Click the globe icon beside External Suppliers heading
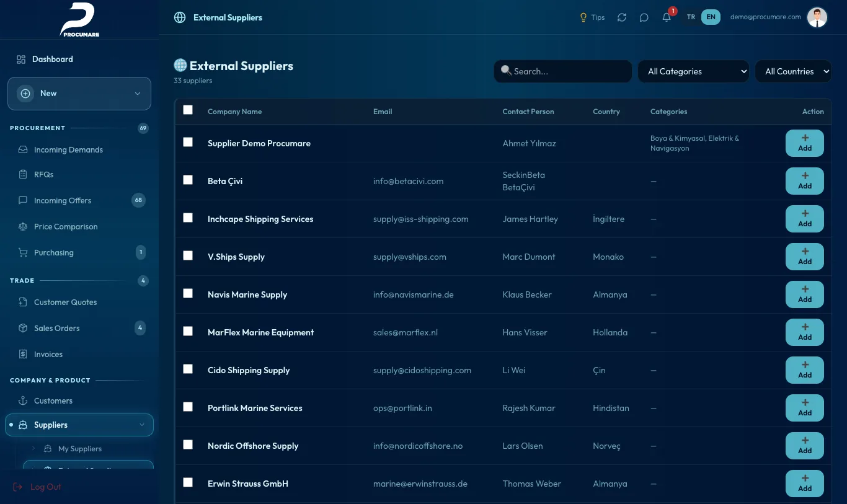This screenshot has height=504, width=847. point(180,65)
